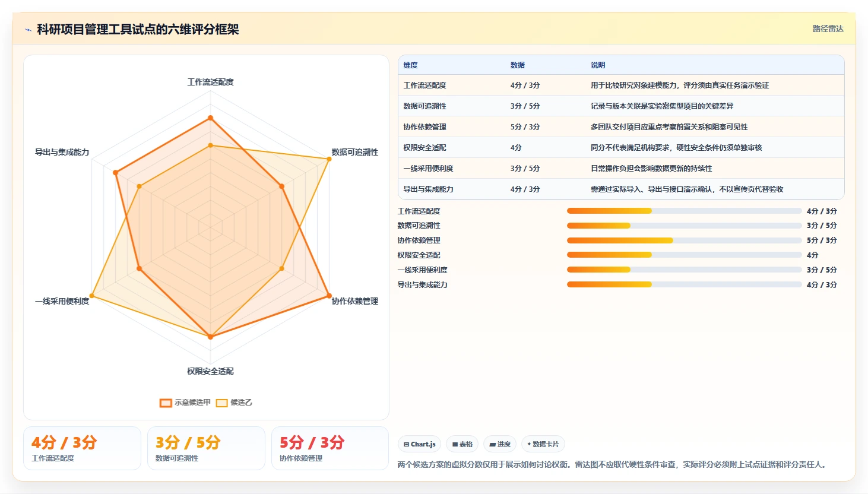Click progress list label 一线采用便利度
This screenshot has height=494, width=868.
pos(422,270)
